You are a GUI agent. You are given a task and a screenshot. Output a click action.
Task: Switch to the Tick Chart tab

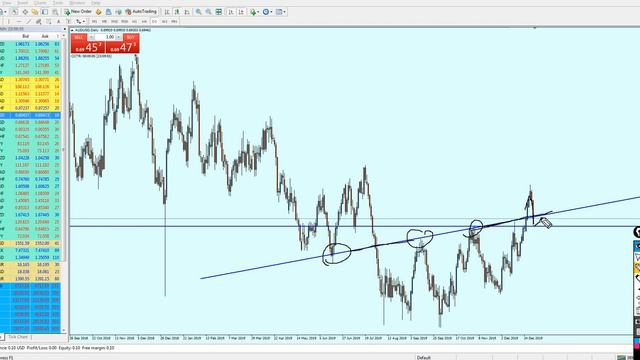point(18,337)
